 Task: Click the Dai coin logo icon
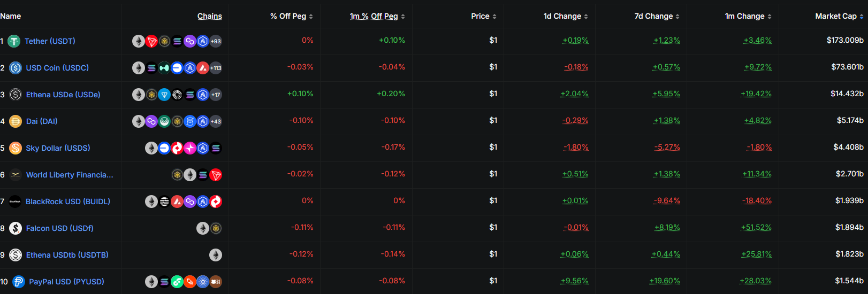(16, 121)
